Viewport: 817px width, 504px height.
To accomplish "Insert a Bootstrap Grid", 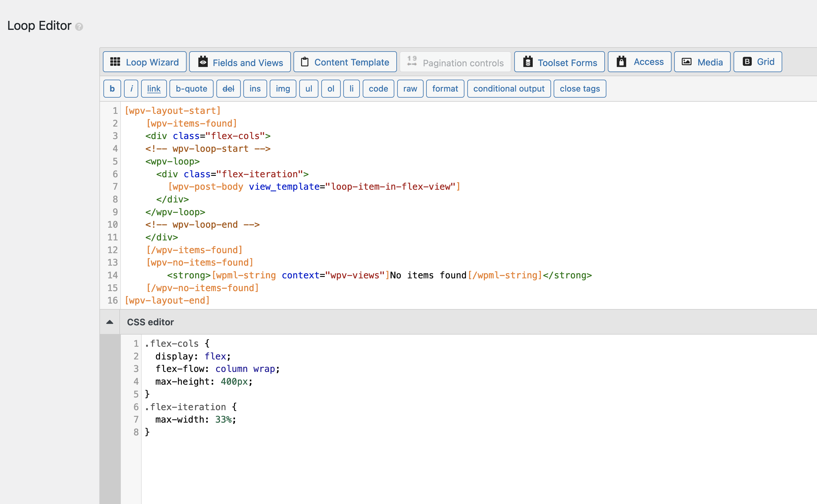I will point(758,62).
